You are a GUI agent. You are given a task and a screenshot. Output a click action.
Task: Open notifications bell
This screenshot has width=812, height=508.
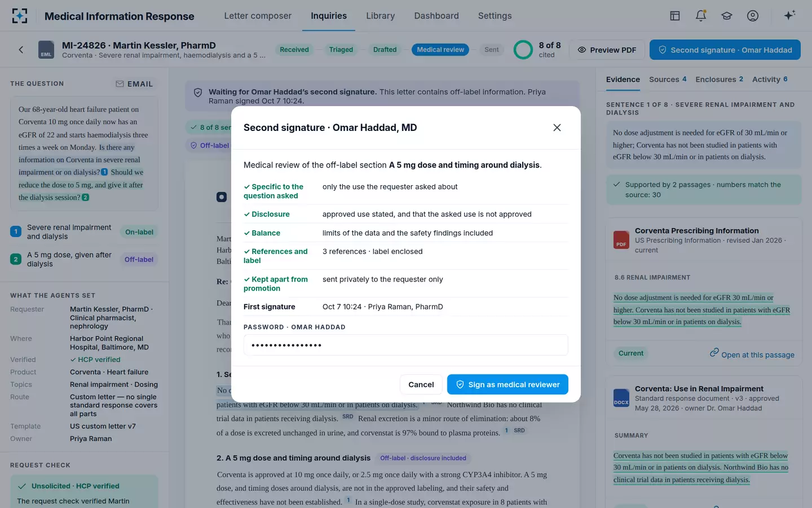[x=701, y=16]
